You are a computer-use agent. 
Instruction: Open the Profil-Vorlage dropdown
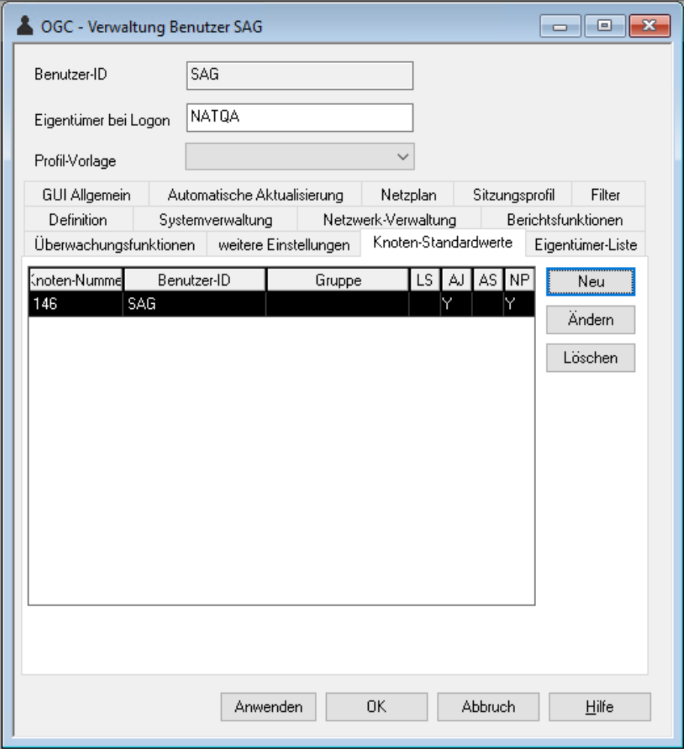tap(300, 157)
